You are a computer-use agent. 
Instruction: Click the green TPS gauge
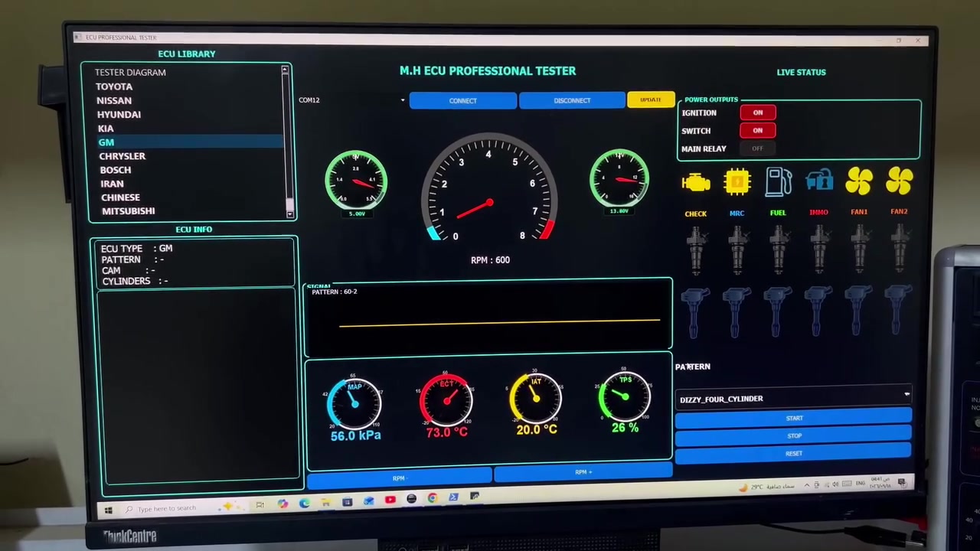point(625,395)
